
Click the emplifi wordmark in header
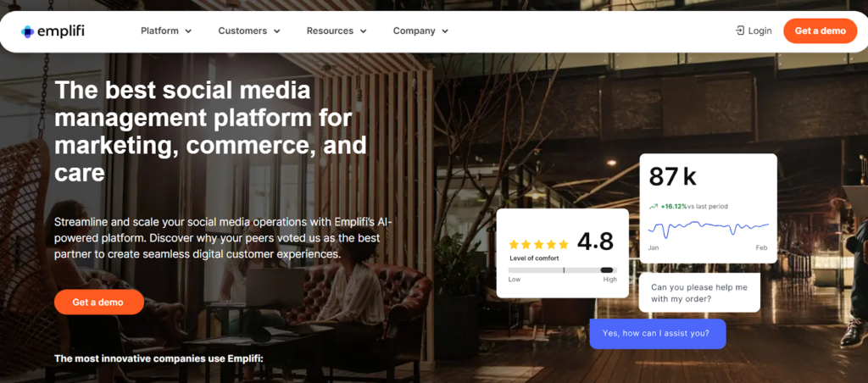pos(61,31)
